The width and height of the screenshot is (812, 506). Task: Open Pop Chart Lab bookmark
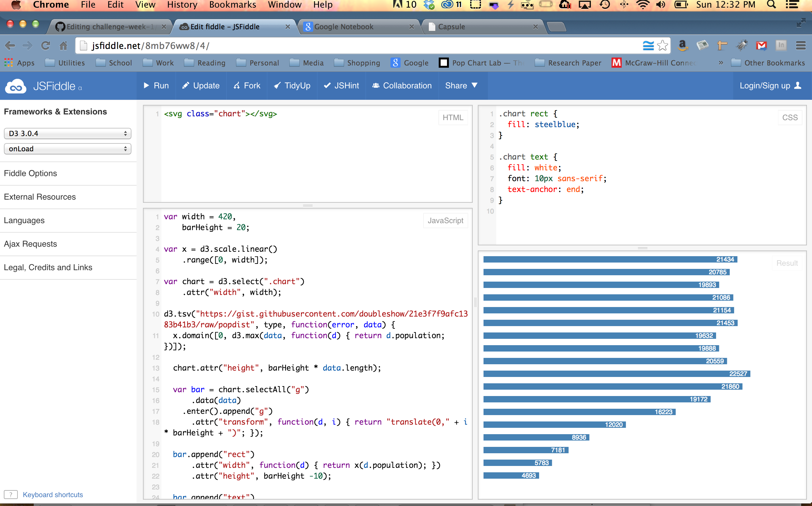(482, 63)
